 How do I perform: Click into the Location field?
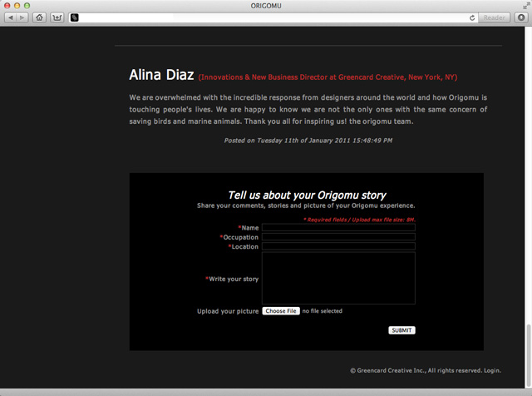tap(338, 246)
